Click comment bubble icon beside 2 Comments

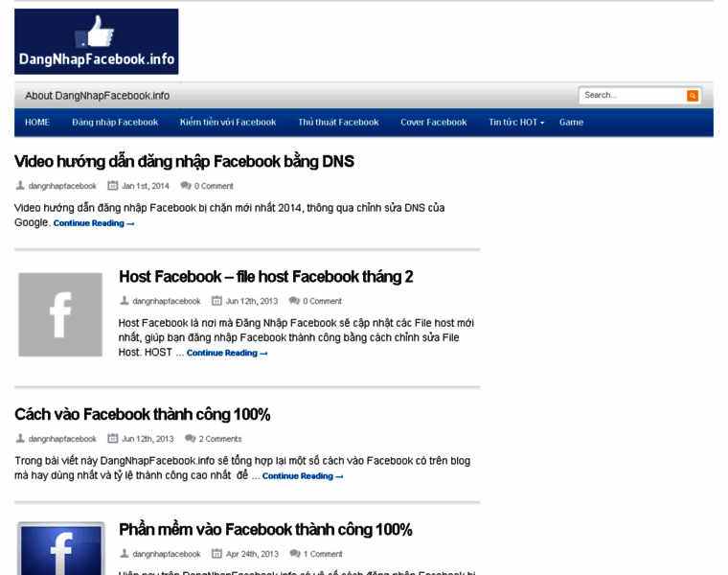pyautogui.click(x=191, y=439)
